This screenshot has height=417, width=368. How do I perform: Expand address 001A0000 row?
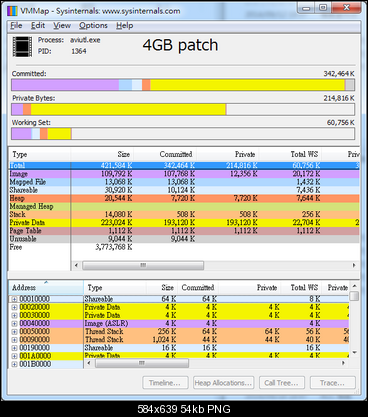coord(14,356)
